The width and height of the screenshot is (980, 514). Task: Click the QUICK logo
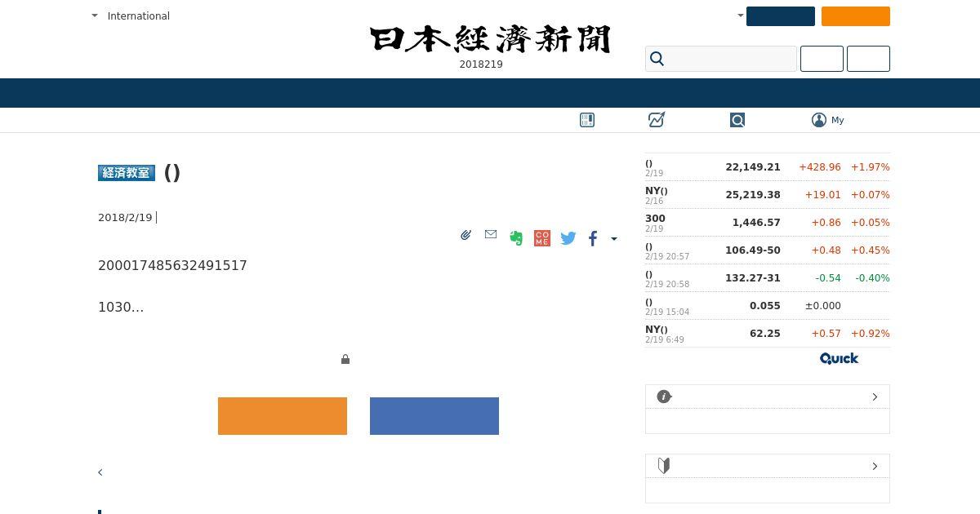(839, 358)
